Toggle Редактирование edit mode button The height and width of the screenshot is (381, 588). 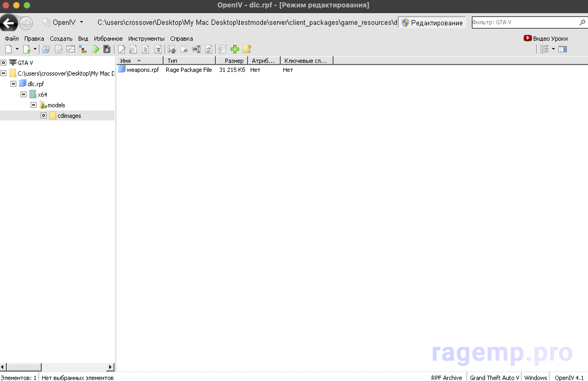pos(432,23)
